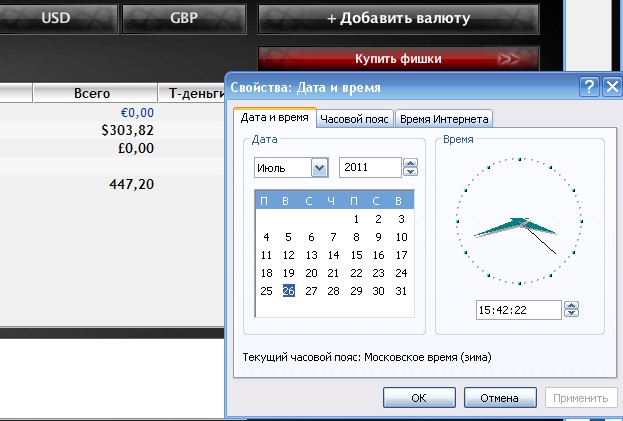Viewport: 623px width, 421px height.
Task: Select day 13 in the calendar
Action: [x=311, y=255]
